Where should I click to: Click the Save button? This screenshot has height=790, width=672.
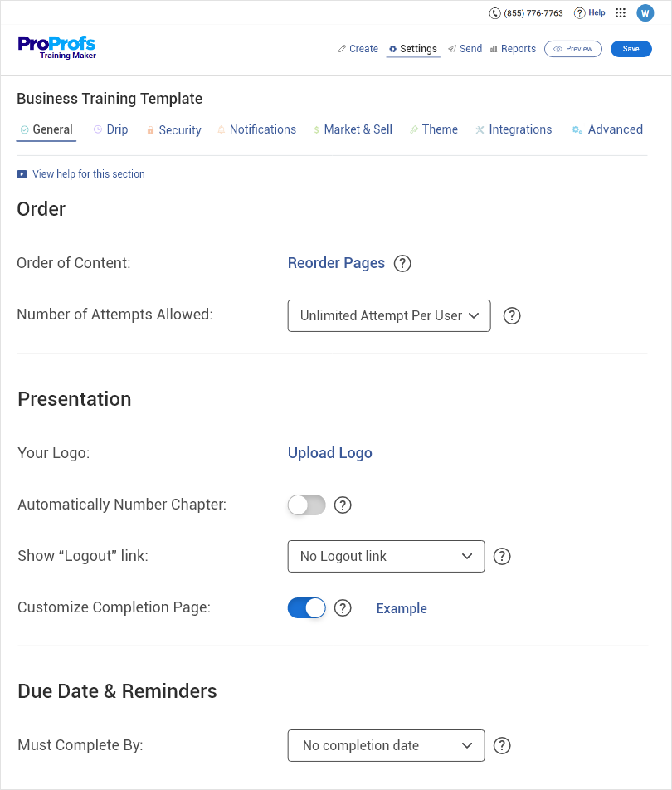click(x=631, y=48)
